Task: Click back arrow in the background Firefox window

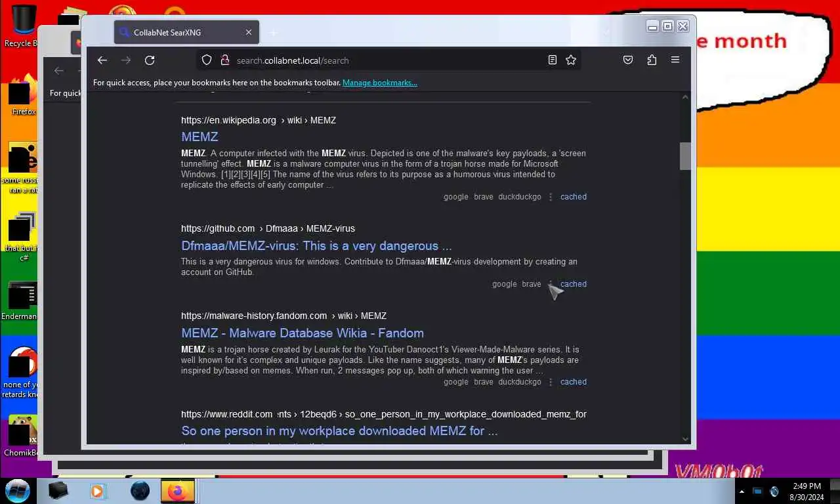Action: (x=59, y=71)
